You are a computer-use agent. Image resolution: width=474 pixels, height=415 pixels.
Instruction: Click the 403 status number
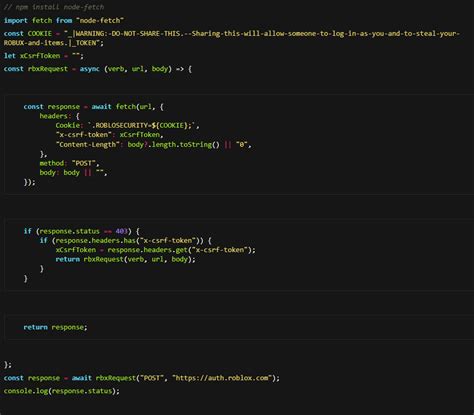pyautogui.click(x=121, y=231)
